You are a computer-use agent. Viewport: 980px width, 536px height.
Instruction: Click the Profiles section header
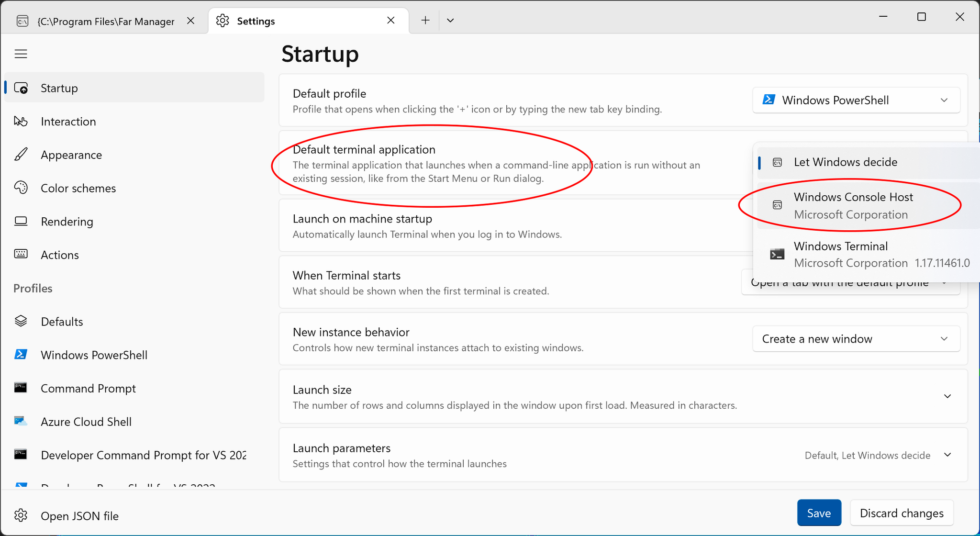tap(33, 288)
